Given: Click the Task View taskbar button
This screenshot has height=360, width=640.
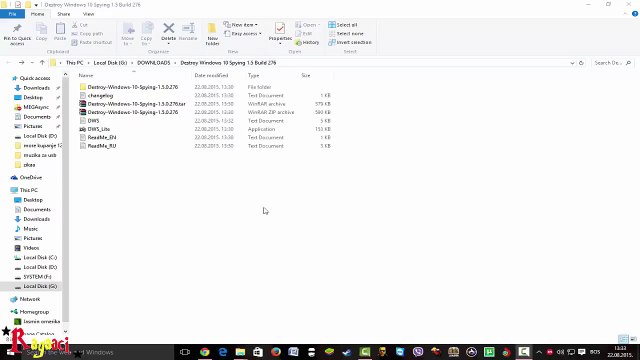Looking at the screenshot, I should tap(185, 352).
